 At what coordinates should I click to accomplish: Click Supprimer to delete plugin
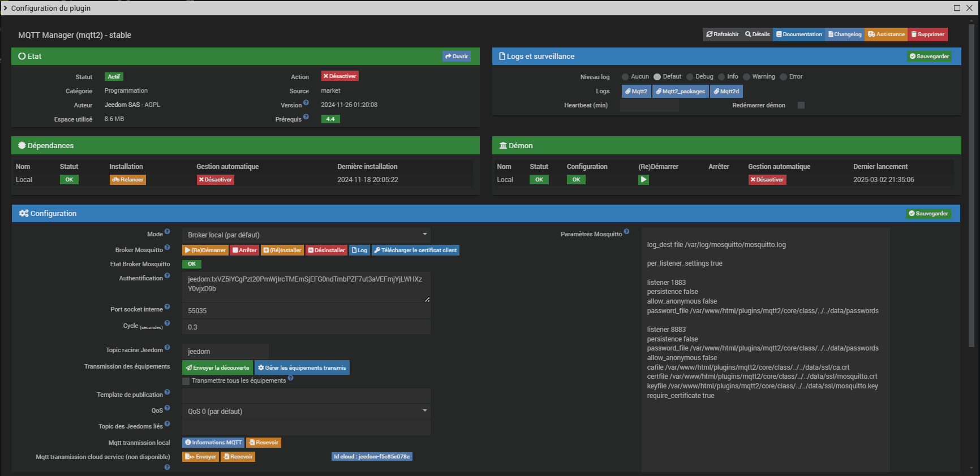pos(927,34)
